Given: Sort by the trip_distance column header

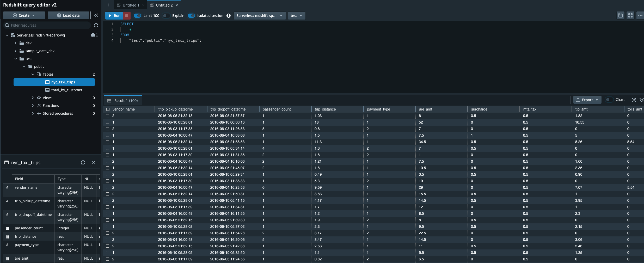Looking at the screenshot, I should click(337, 109).
